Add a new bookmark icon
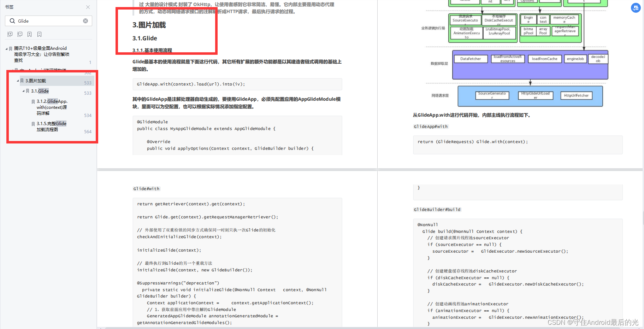This screenshot has height=329, width=644. pyautogui.click(x=30, y=34)
